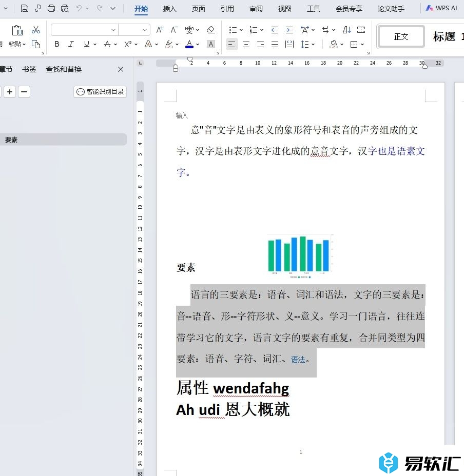
Task: Click the Paste clipboard icon
Action: pos(17,30)
